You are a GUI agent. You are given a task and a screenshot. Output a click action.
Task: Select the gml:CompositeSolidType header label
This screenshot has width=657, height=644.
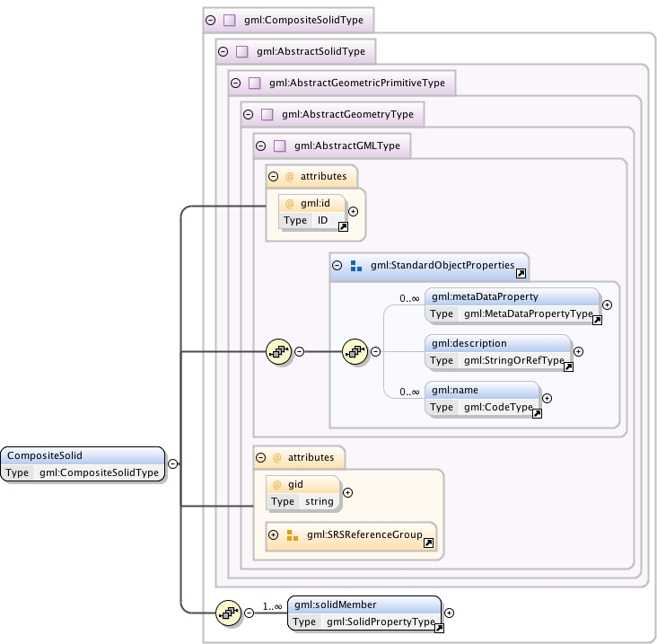(x=303, y=20)
